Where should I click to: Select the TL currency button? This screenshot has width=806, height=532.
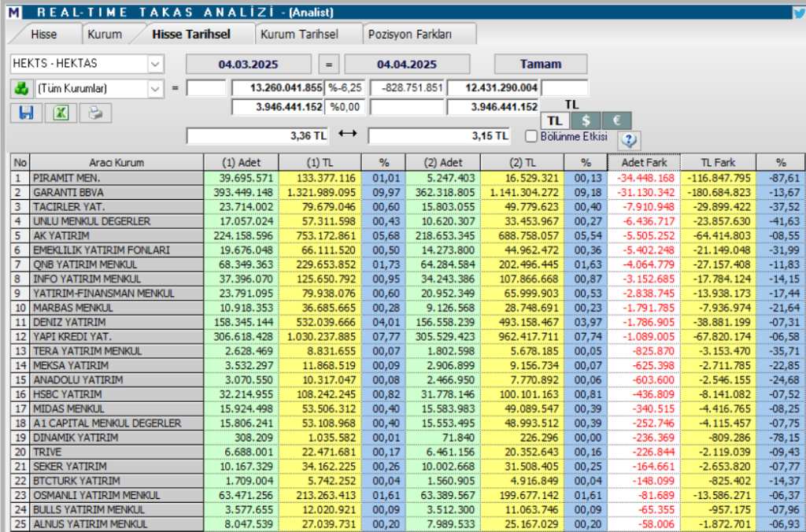555,120
